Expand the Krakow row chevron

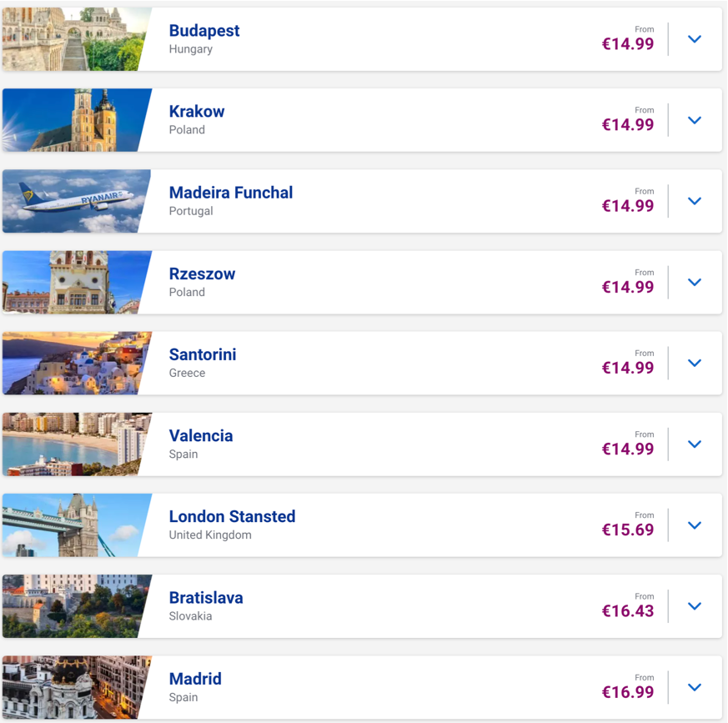[694, 120]
